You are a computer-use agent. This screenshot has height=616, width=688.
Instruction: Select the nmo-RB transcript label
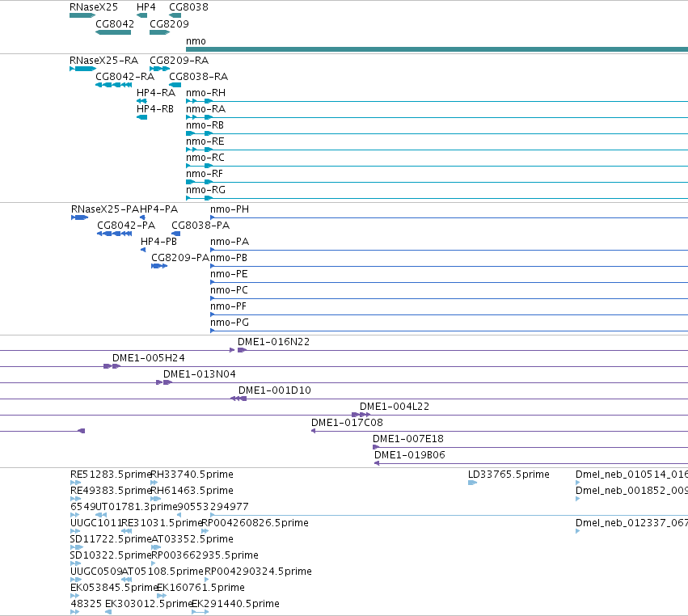(x=205, y=125)
